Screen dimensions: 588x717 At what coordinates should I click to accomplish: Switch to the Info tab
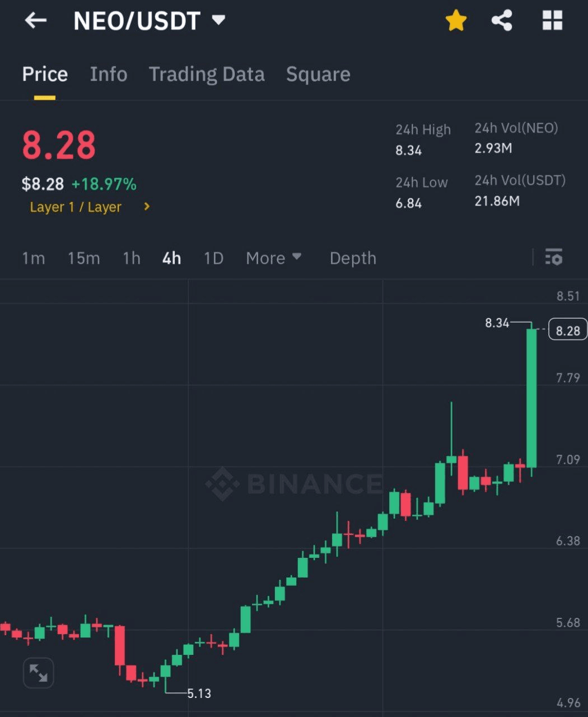coord(109,75)
